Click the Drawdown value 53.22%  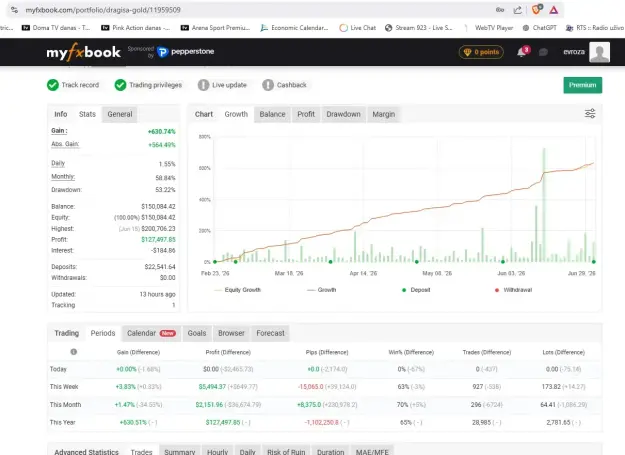165,190
